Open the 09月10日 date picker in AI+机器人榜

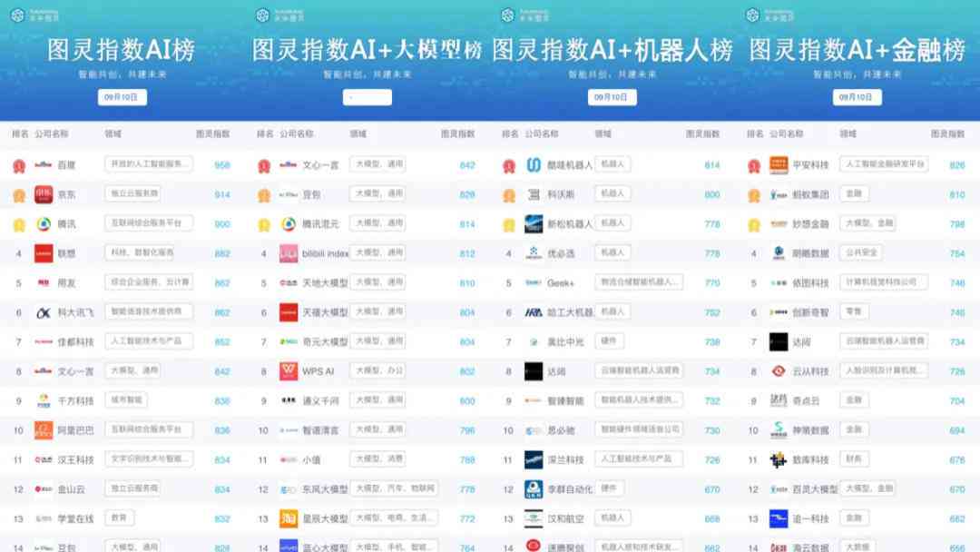(x=612, y=97)
